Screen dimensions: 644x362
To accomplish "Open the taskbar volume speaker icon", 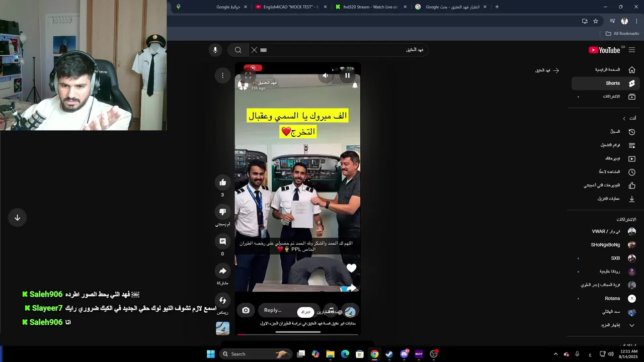I will point(611,354).
